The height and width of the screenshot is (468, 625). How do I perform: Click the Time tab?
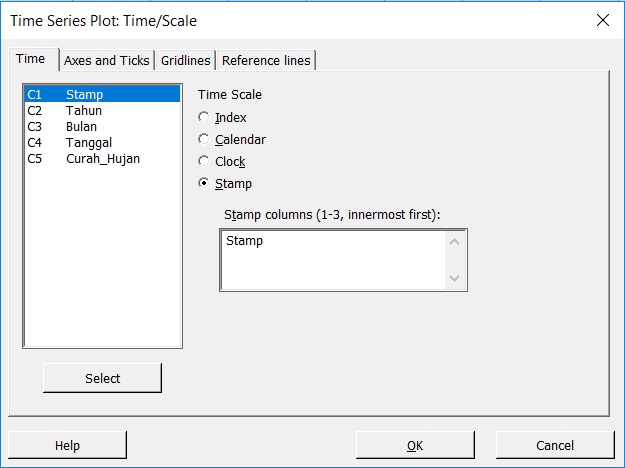(x=30, y=60)
